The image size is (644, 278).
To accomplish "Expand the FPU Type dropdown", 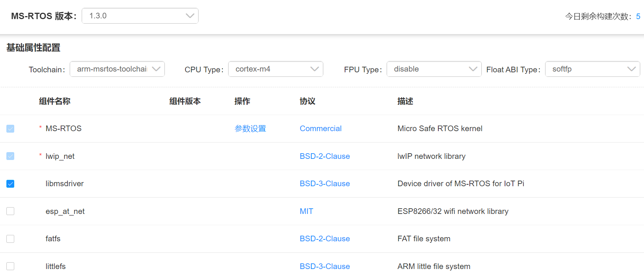I will click(434, 69).
